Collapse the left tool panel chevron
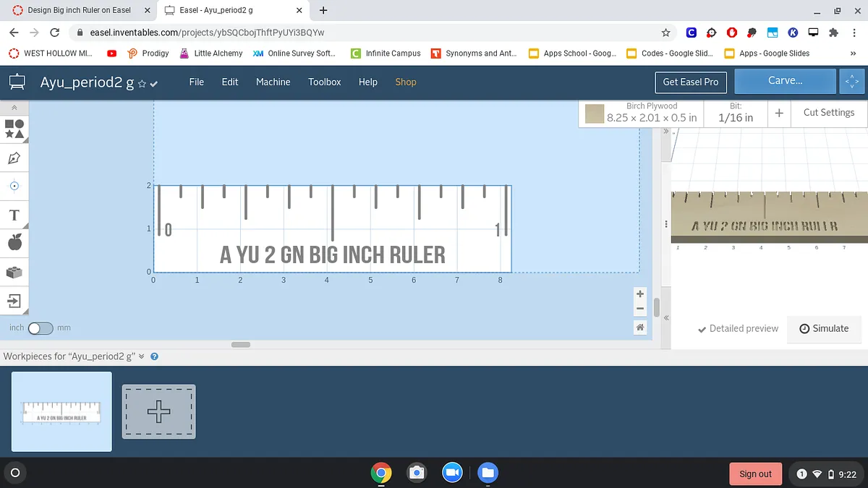 click(x=14, y=107)
